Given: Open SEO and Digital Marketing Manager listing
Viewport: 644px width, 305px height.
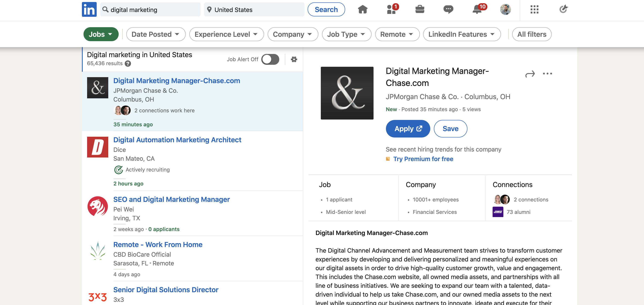Looking at the screenshot, I should [171, 199].
